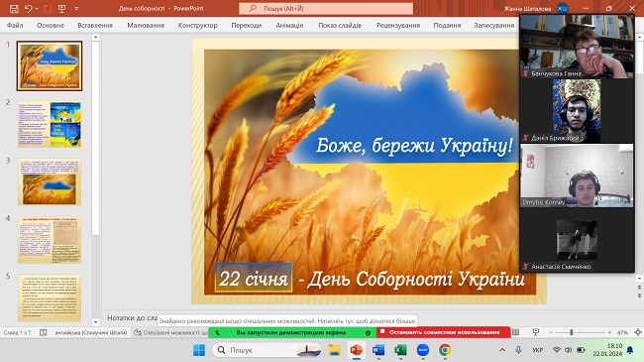Open the accessibility recommendations tooltip message
The image size is (644, 362).
287,320
